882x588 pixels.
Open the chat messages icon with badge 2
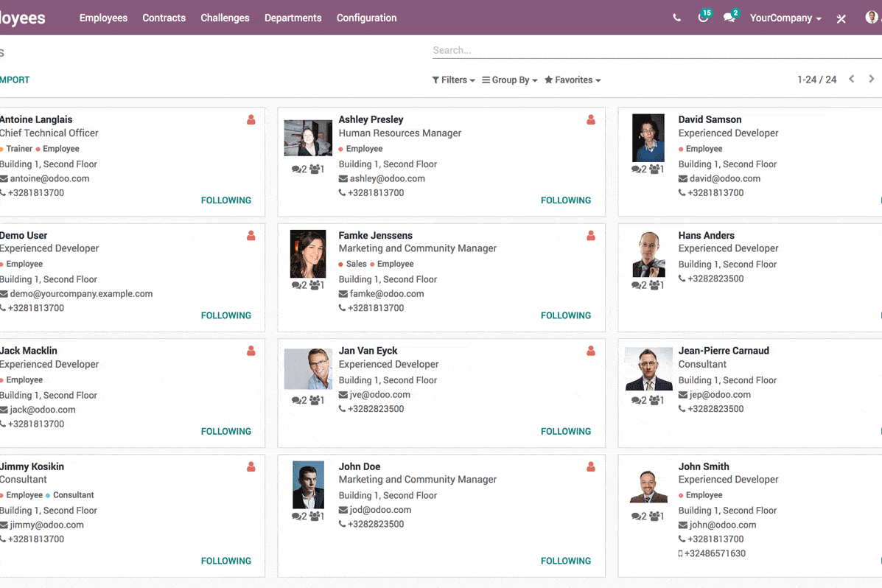coord(729,18)
